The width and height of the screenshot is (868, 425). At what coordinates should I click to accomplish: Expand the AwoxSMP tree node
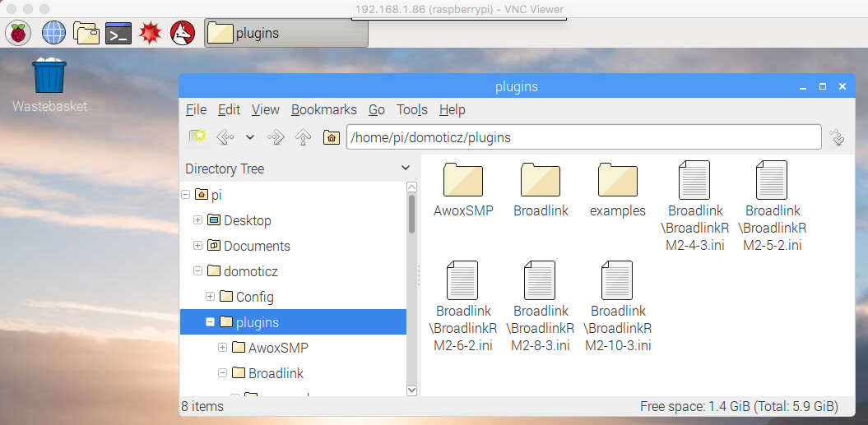(222, 348)
